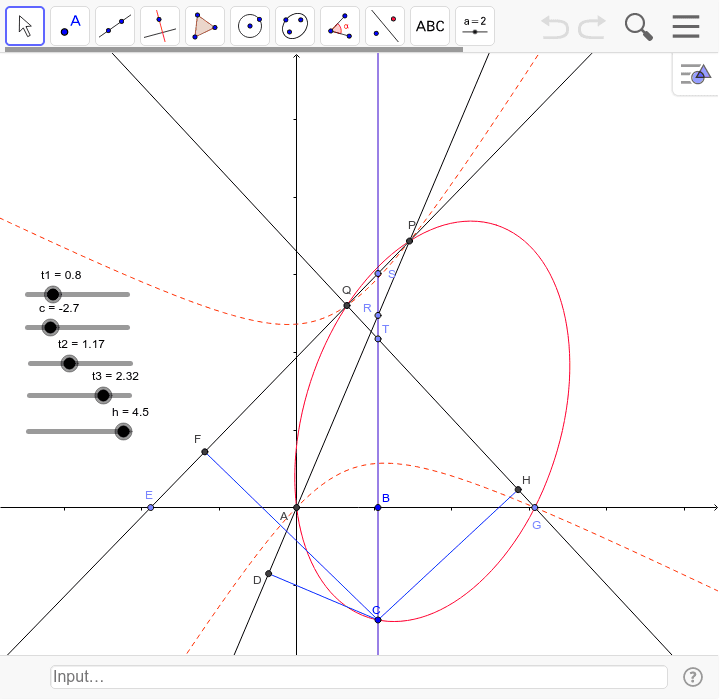Select point H near the x-axis

(x=518, y=490)
